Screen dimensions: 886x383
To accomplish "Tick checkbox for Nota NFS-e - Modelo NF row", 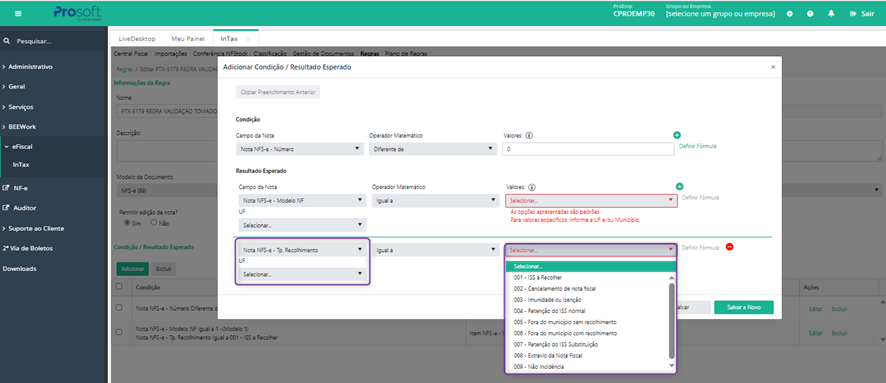I will tap(119, 332).
